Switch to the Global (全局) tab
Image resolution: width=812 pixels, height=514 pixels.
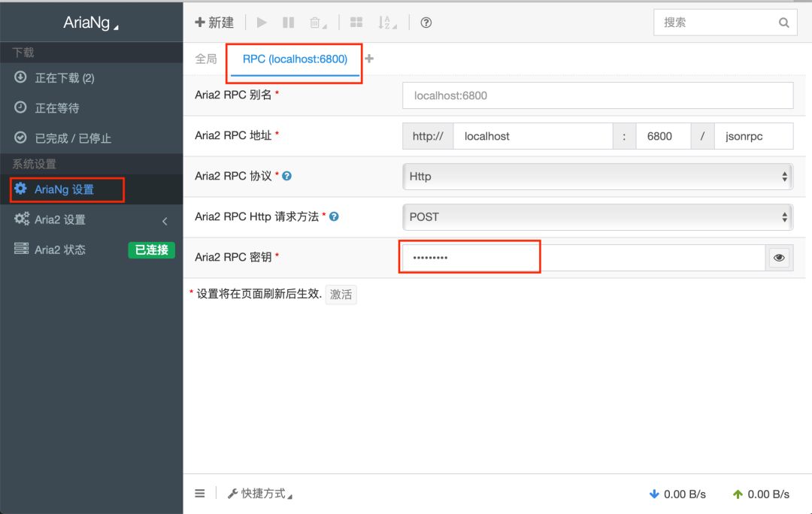(x=205, y=59)
